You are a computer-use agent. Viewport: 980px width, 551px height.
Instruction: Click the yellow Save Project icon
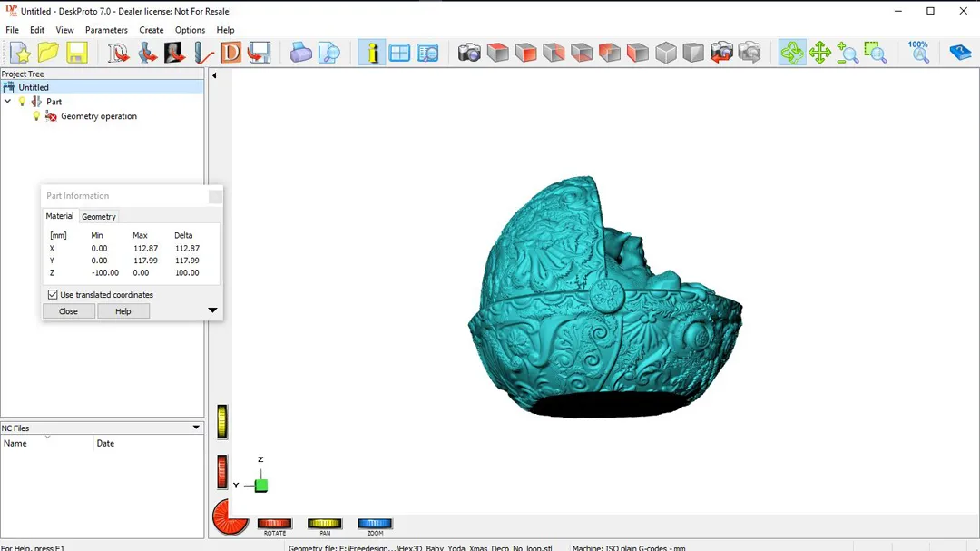[76, 53]
